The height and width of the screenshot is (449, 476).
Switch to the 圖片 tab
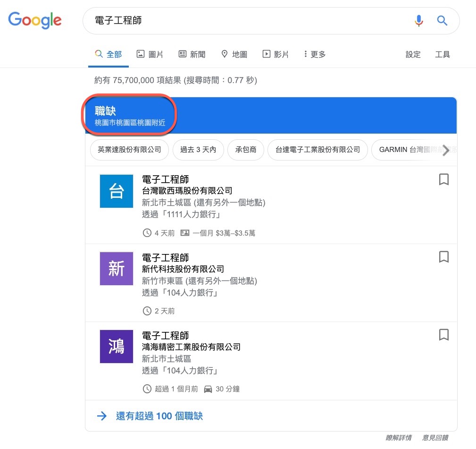150,54
